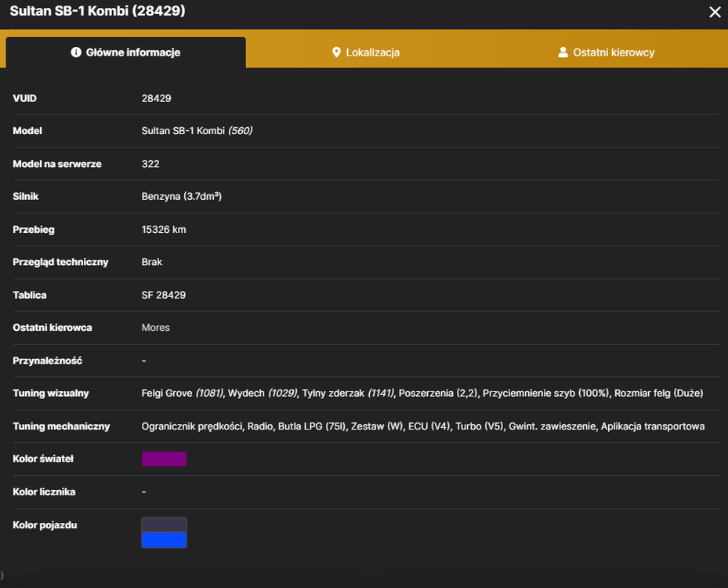Image resolution: width=728 pixels, height=588 pixels.
Task: Select the model name Sultan SB-1 Kombi (560)
Action: [x=197, y=131]
